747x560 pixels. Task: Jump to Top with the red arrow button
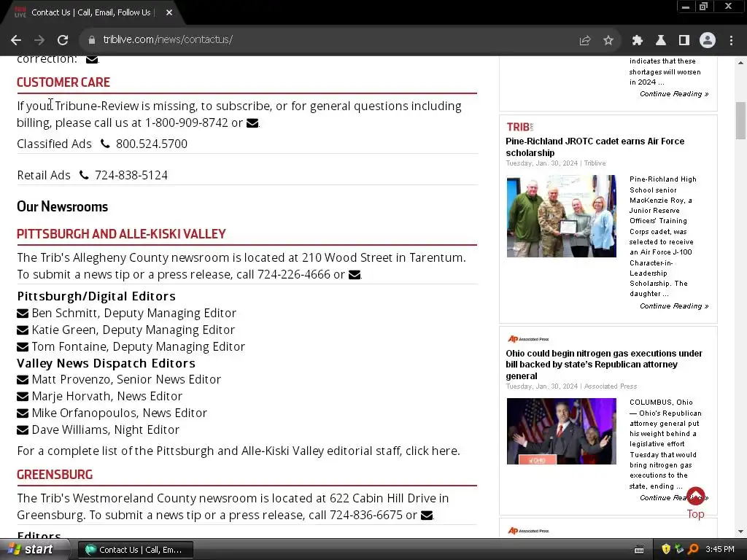click(695, 496)
